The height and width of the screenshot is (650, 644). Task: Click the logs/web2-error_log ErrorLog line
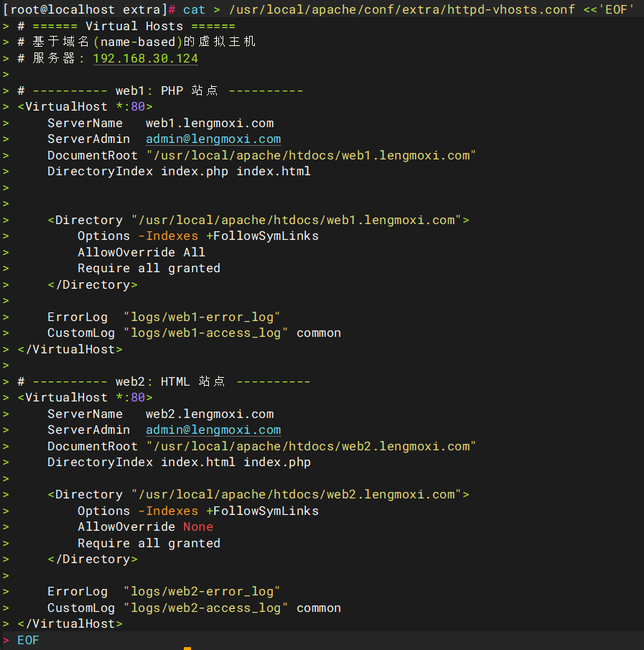[164, 592]
